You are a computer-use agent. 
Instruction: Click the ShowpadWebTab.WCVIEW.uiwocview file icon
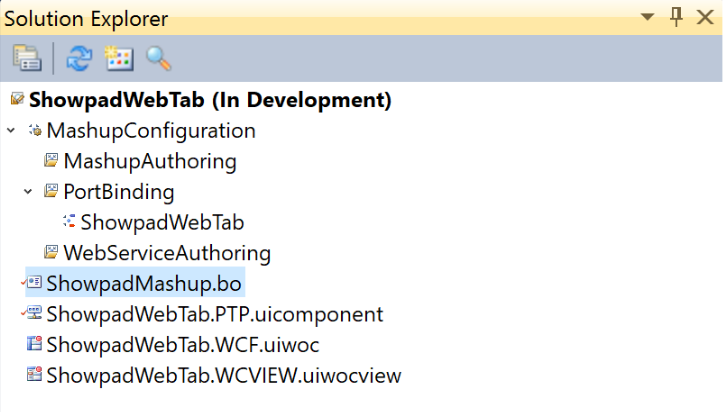(34, 375)
